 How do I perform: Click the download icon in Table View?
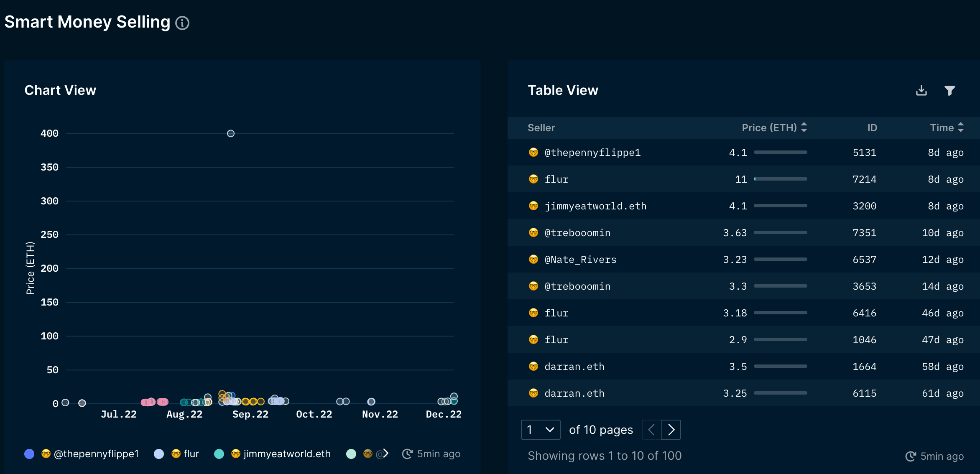pyautogui.click(x=921, y=90)
